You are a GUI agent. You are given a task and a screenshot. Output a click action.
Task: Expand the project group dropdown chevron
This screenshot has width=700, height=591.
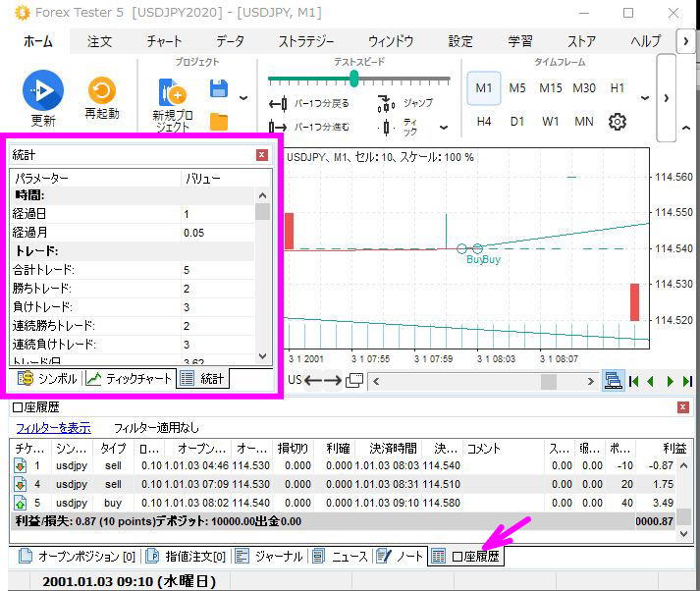(x=243, y=98)
